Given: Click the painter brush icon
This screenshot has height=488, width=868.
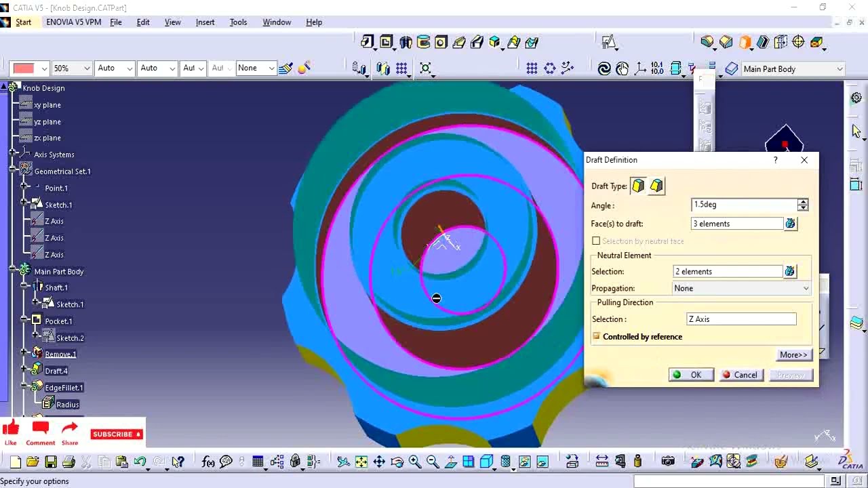Looking at the screenshot, I should coord(285,68).
